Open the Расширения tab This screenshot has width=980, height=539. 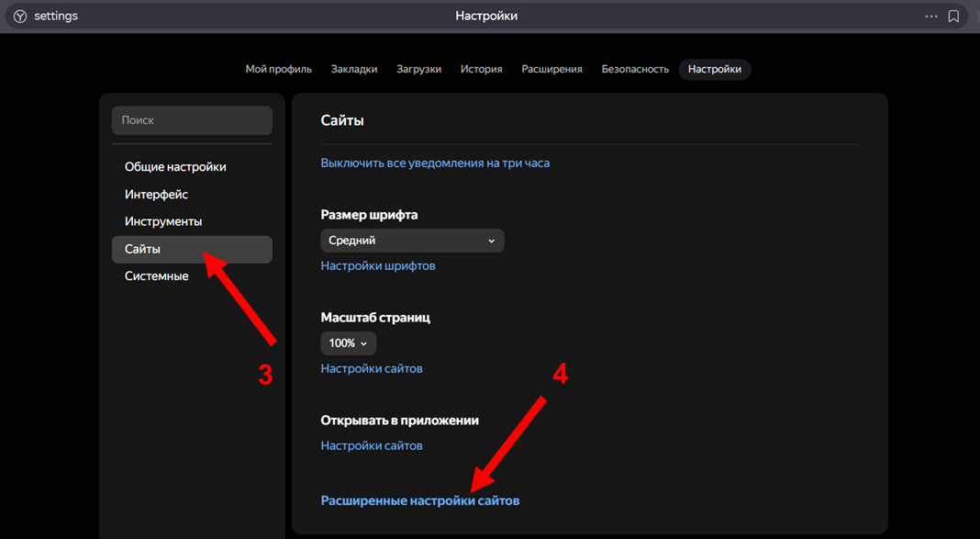point(551,70)
